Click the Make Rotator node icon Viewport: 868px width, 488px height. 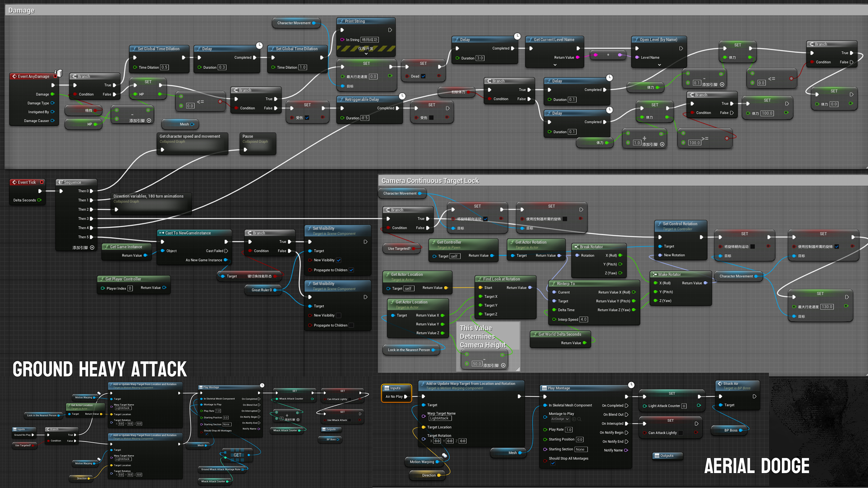(x=655, y=275)
